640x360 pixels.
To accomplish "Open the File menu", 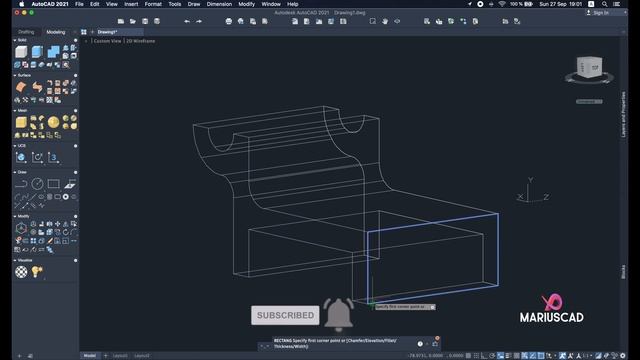I will [79, 4].
